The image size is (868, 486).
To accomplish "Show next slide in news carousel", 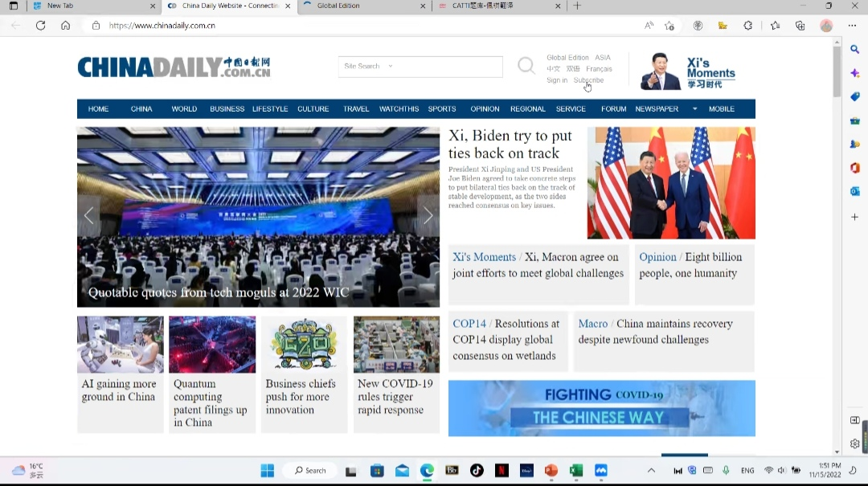I will point(428,215).
